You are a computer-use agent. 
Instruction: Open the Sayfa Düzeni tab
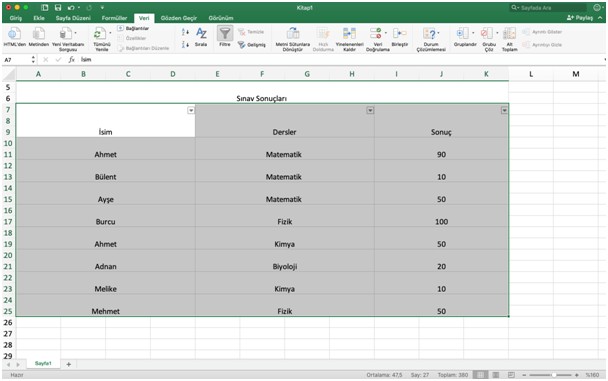click(73, 18)
